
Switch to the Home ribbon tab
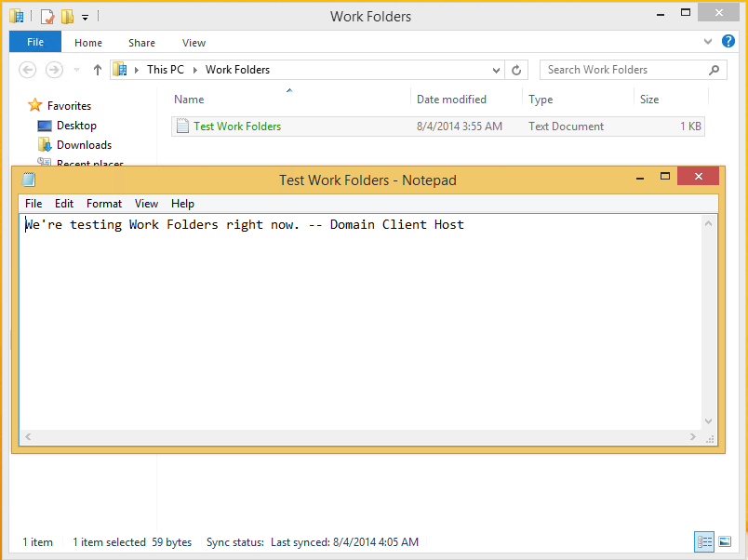coord(88,43)
